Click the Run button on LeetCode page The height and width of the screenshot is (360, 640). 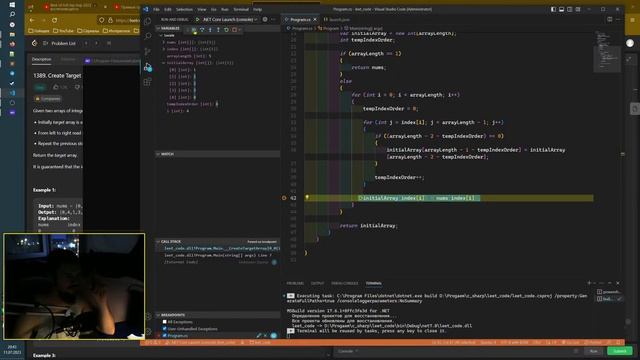(593, 351)
